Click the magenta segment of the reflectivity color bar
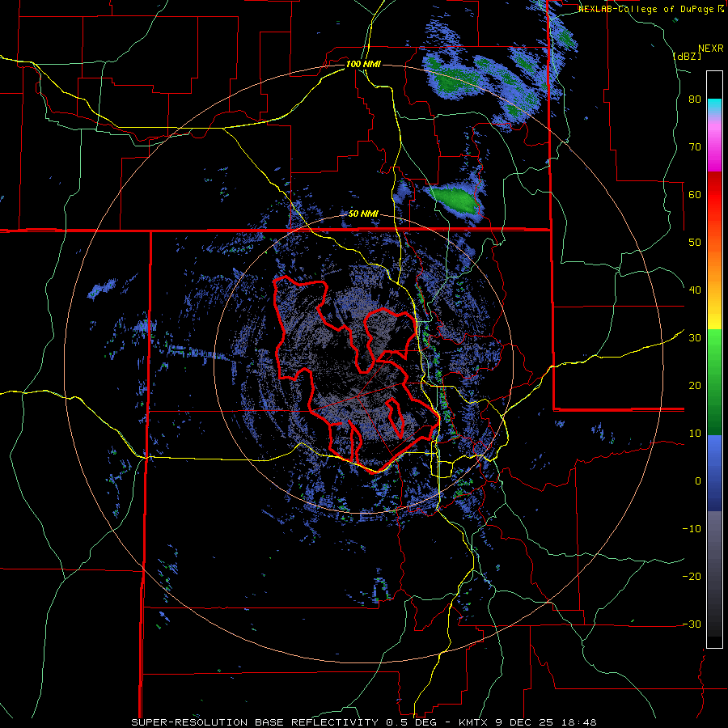The height and width of the screenshot is (728, 728). (714, 148)
